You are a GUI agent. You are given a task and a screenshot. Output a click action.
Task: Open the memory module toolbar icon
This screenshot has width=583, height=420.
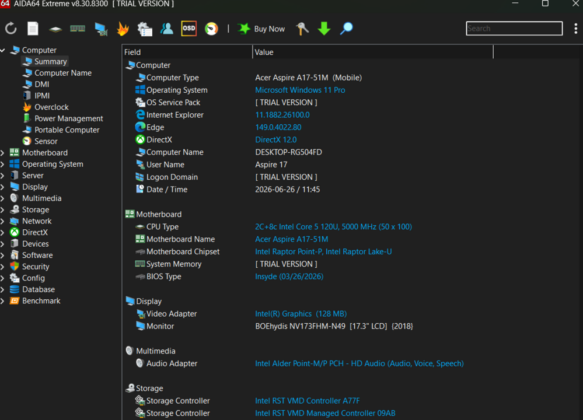78,29
